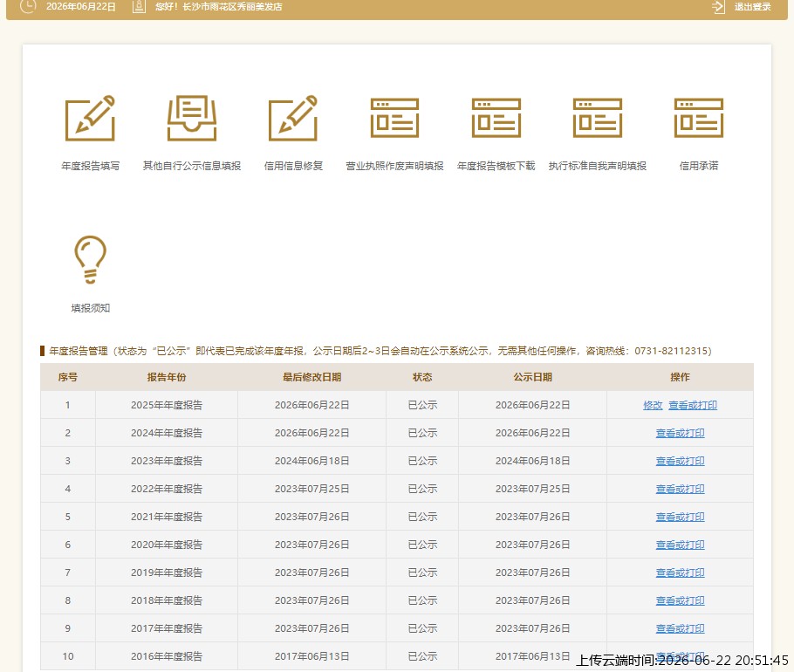Click the 其他自行公示信息填报 label text
Screen dimensions: 794x672
[x=192, y=166]
